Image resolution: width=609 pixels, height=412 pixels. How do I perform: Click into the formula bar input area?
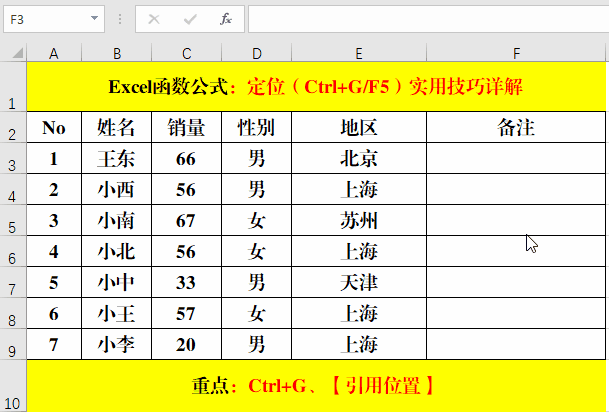pos(428,19)
